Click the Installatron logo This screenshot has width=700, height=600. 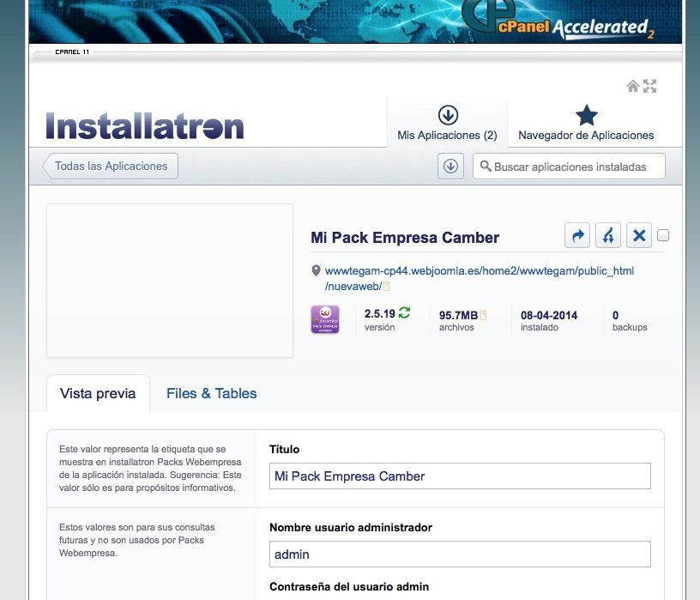click(x=145, y=125)
